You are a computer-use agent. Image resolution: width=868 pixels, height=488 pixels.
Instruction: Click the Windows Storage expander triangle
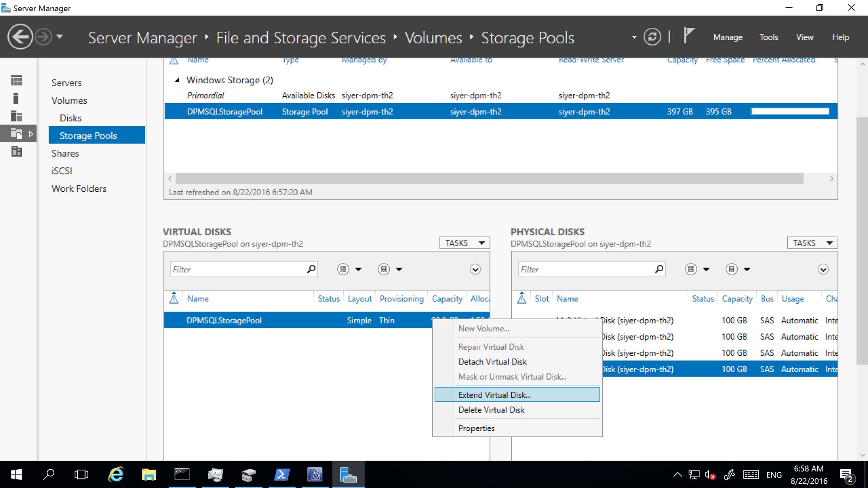pos(177,80)
